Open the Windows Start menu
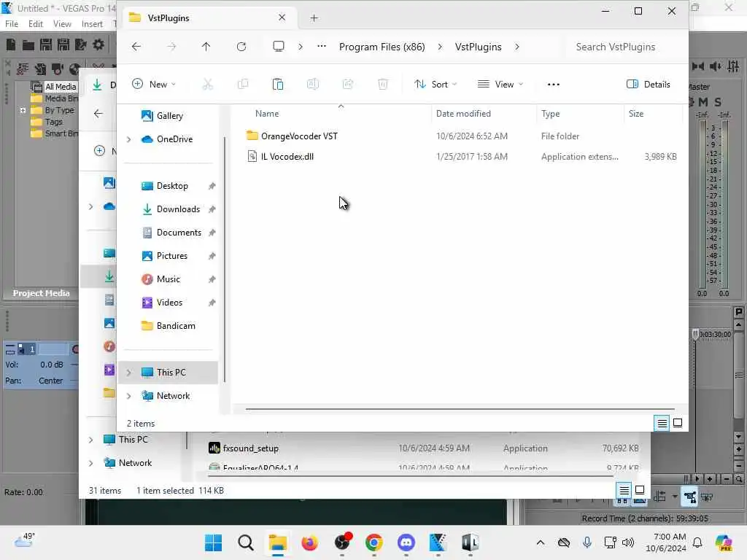Image resolution: width=747 pixels, height=560 pixels. click(x=214, y=542)
